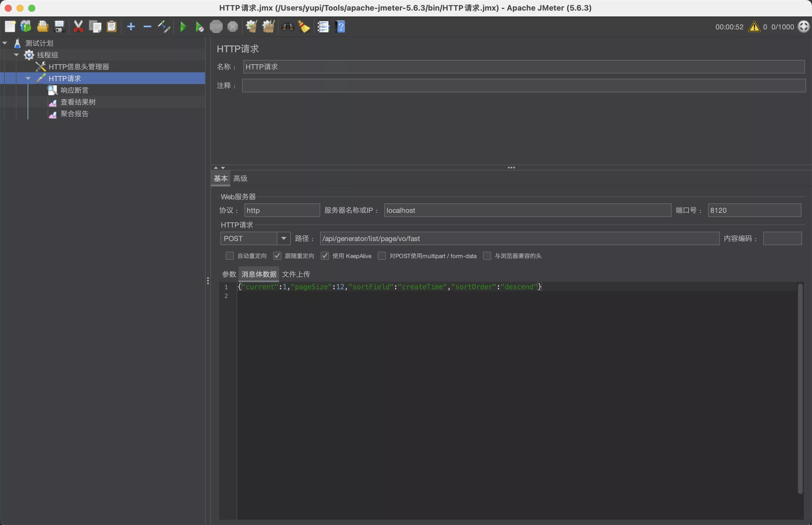The height and width of the screenshot is (525, 812).
Task: Click the 协议 field containing http
Action: click(x=282, y=210)
